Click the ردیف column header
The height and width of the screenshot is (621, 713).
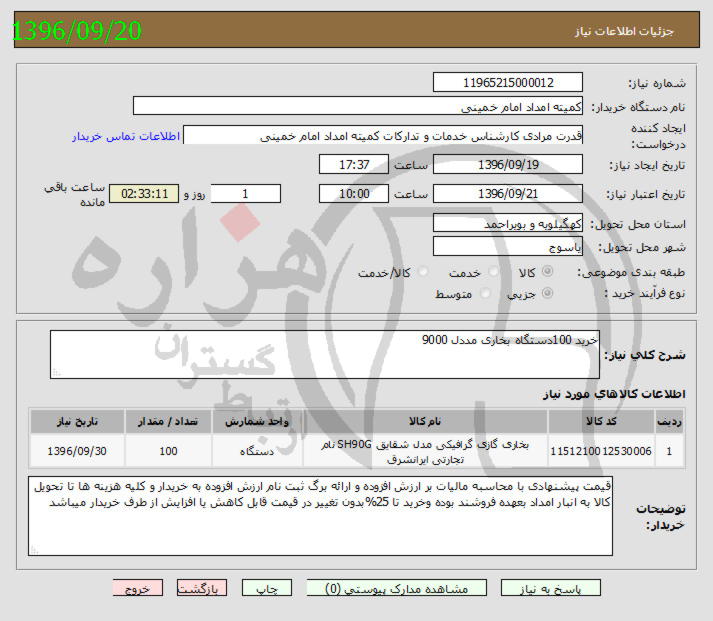(669, 421)
